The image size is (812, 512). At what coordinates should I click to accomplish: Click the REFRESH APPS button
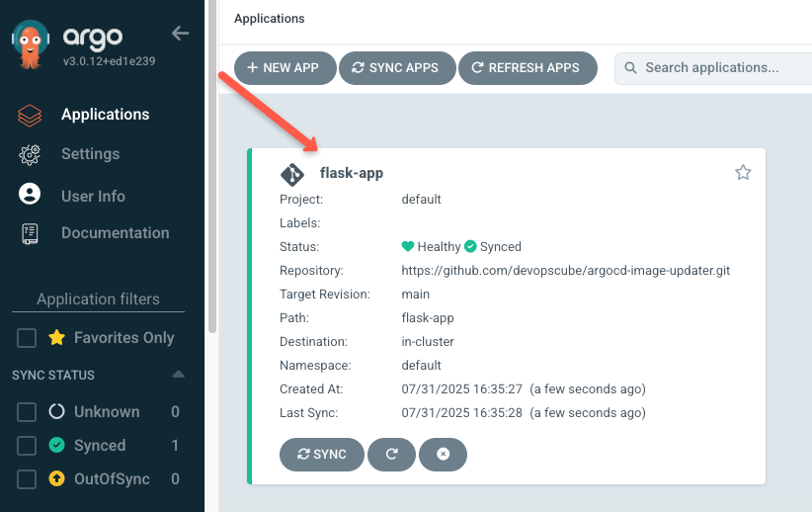coord(528,68)
